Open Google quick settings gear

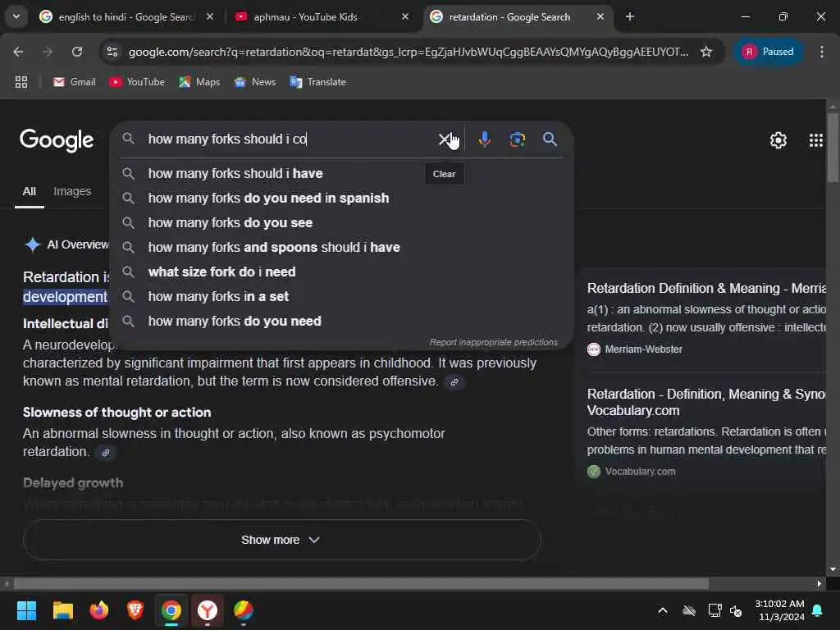point(778,140)
